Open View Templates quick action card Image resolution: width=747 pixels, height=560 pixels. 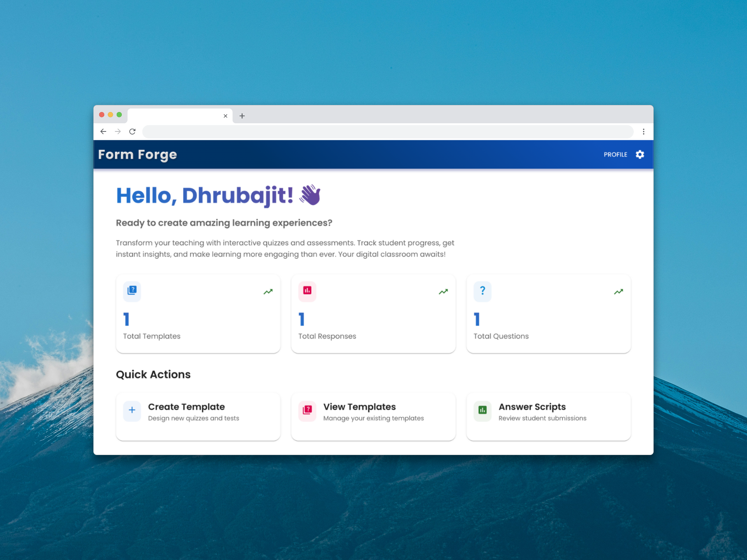coord(373,416)
